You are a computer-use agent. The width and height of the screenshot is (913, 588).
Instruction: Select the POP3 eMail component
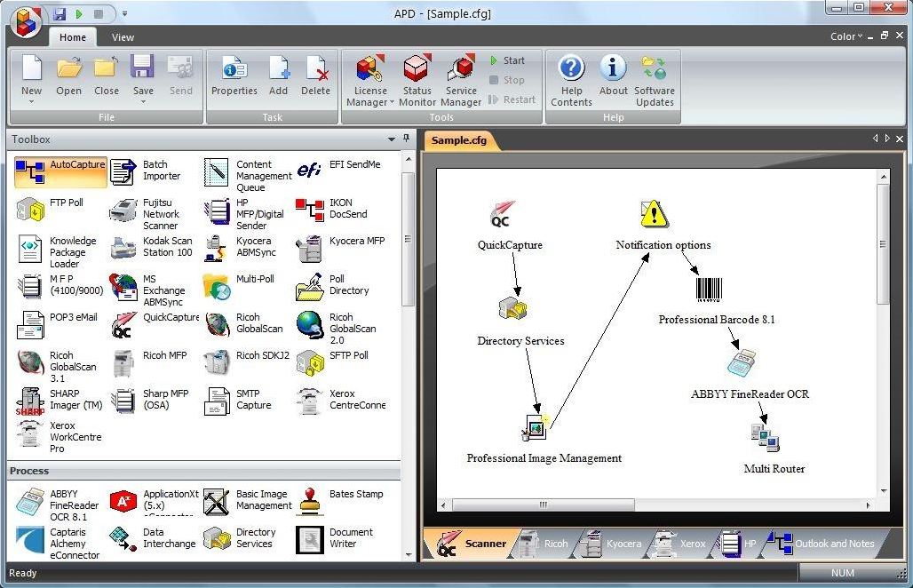point(57,323)
